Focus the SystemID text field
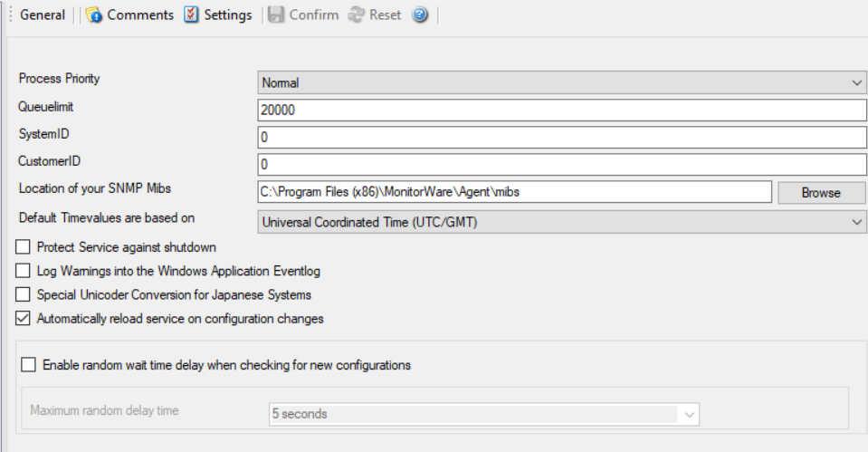The image size is (868, 452). coord(561,139)
